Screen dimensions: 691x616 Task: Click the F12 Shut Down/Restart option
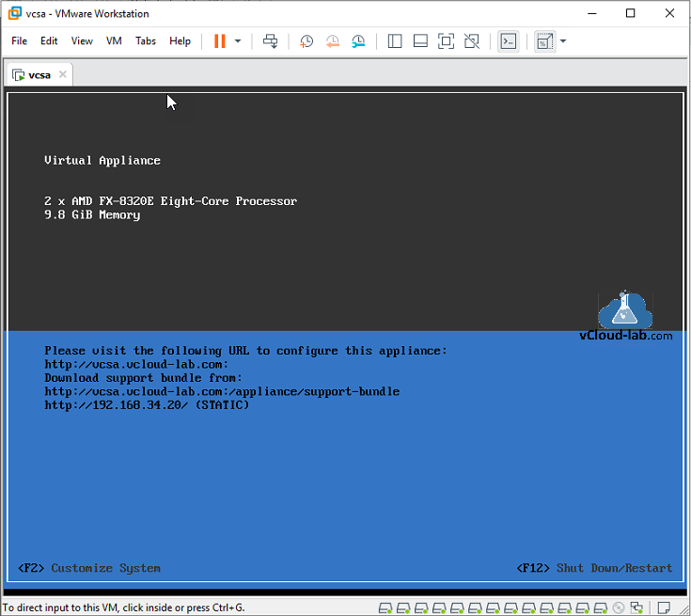[x=594, y=568]
